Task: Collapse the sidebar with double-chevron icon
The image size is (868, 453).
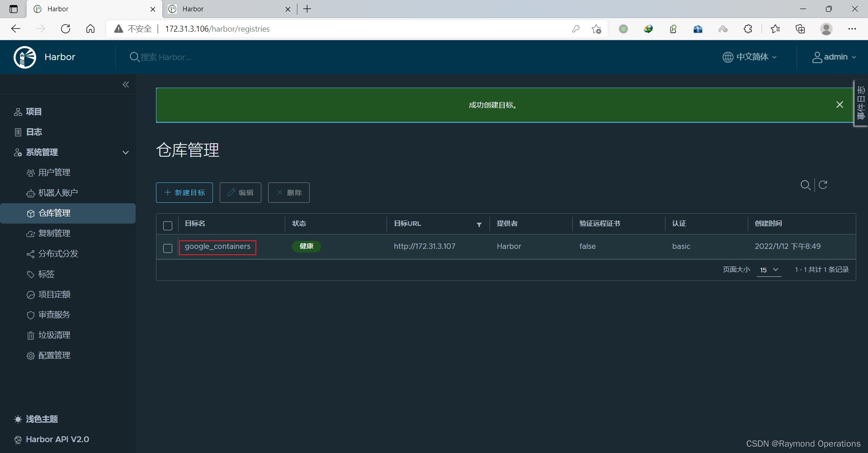Action: tap(126, 84)
